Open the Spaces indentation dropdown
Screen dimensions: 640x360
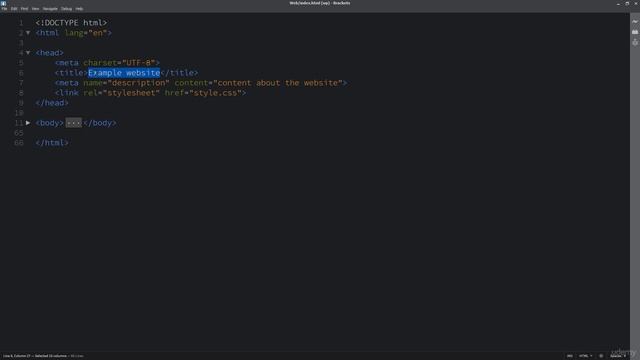point(618,356)
